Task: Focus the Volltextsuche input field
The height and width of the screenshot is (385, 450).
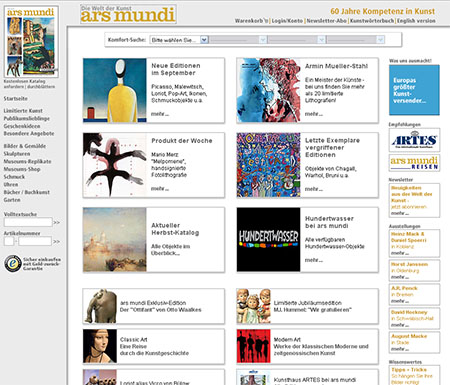Action: coord(28,222)
